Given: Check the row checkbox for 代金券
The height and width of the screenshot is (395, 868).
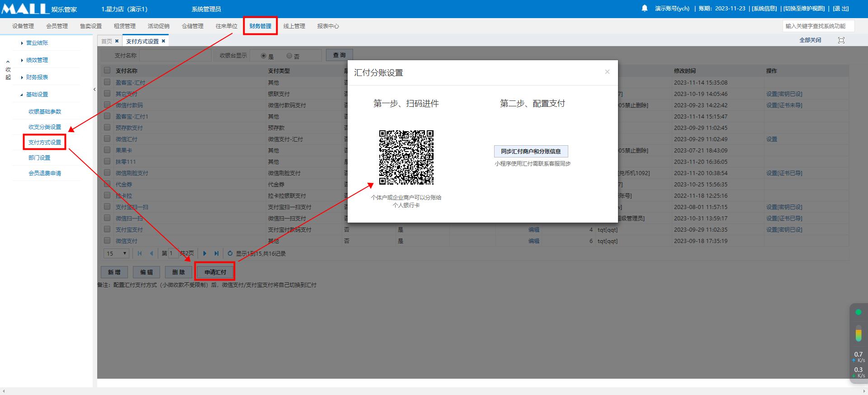Looking at the screenshot, I should [107, 184].
